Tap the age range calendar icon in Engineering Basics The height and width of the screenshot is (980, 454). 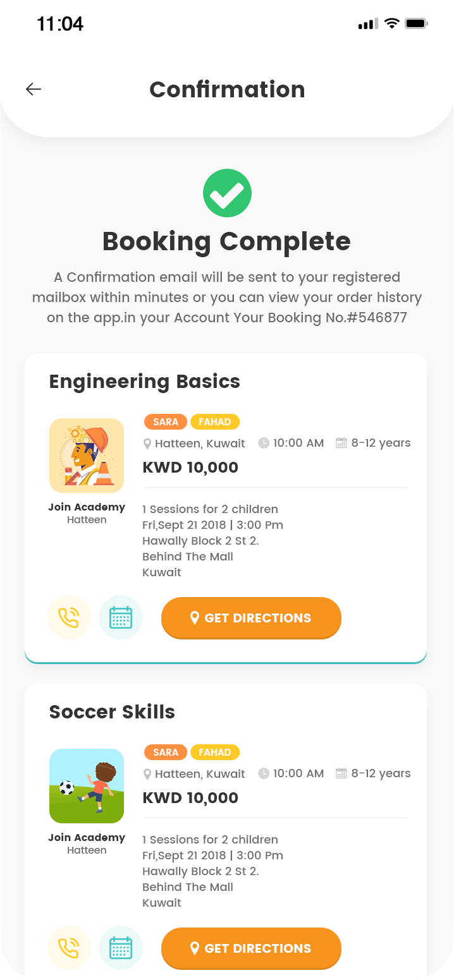coord(341,443)
